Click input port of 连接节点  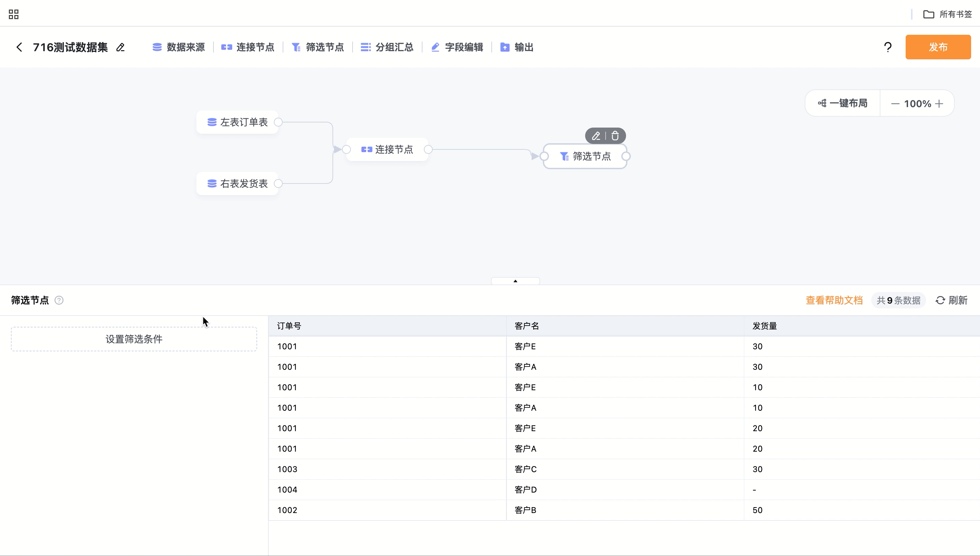(x=346, y=149)
